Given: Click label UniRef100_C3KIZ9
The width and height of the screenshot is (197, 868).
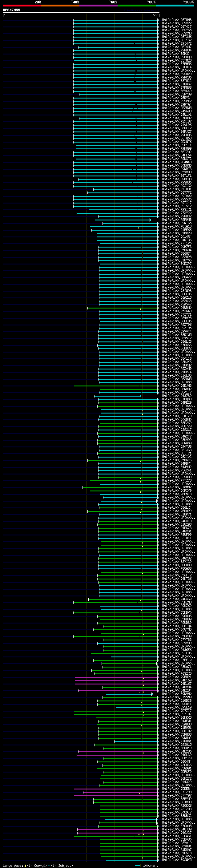Looking at the screenshot, I should 177,416.
